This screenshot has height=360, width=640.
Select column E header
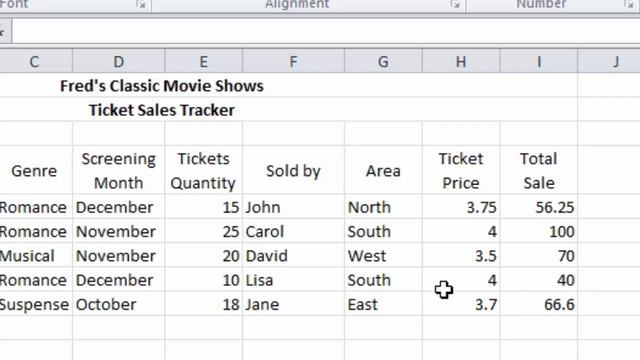[x=204, y=62]
